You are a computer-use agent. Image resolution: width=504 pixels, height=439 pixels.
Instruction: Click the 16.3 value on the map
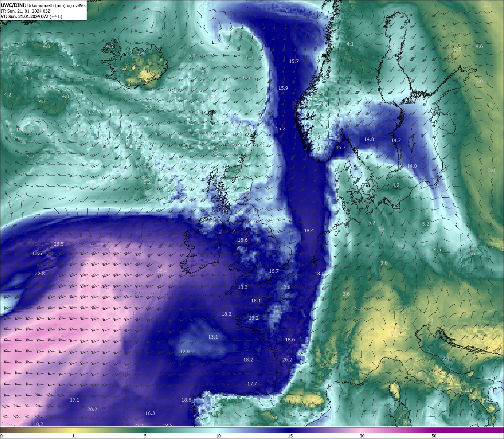pyautogui.click(x=150, y=413)
